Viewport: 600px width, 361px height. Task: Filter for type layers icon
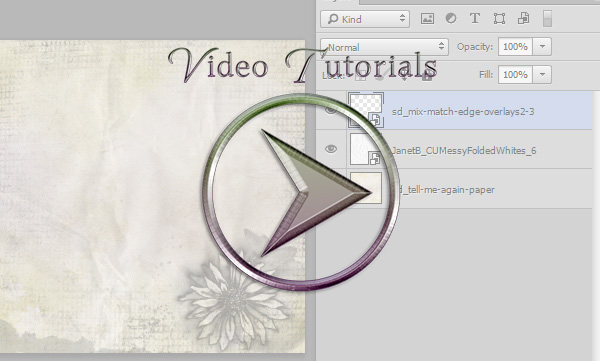(x=474, y=18)
